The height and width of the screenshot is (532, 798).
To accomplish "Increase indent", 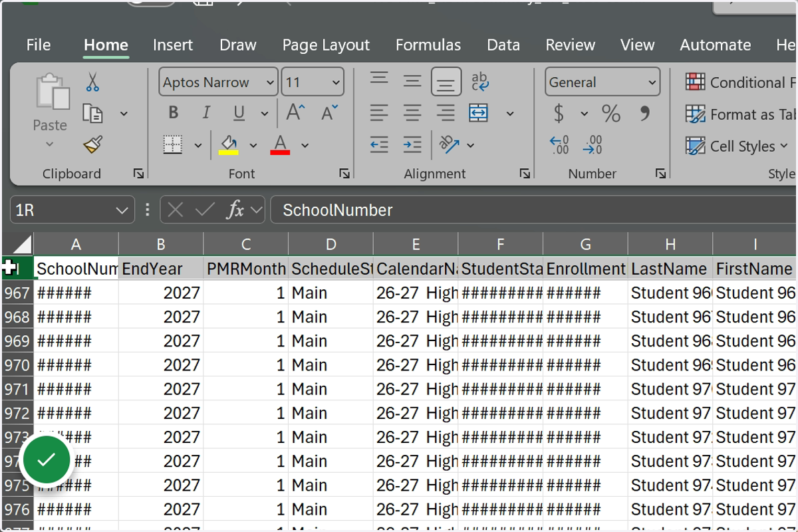I will (x=412, y=144).
